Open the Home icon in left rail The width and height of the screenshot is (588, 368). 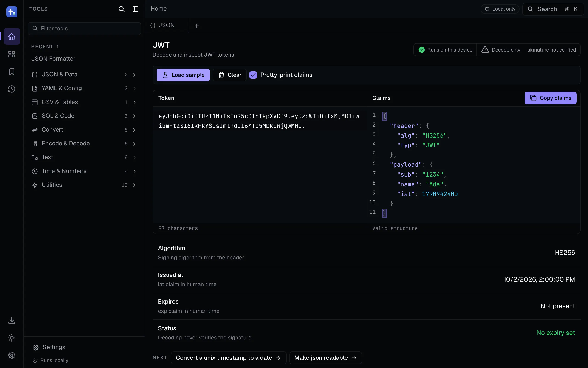click(12, 37)
